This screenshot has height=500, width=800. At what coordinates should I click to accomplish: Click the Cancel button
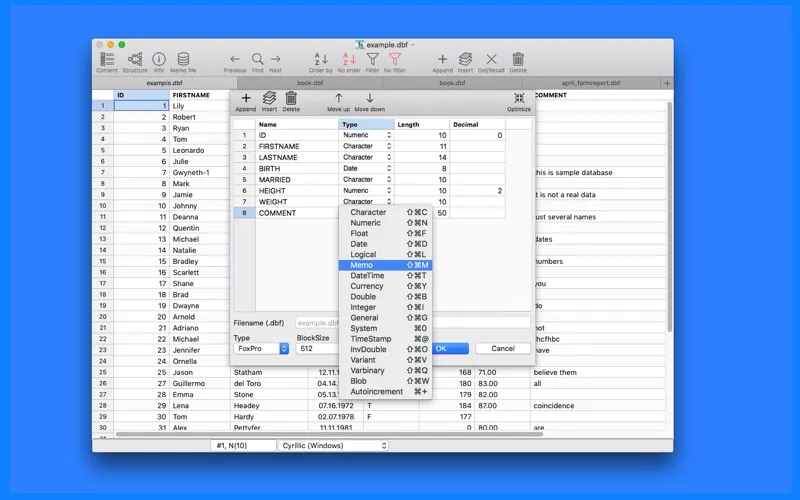point(503,348)
